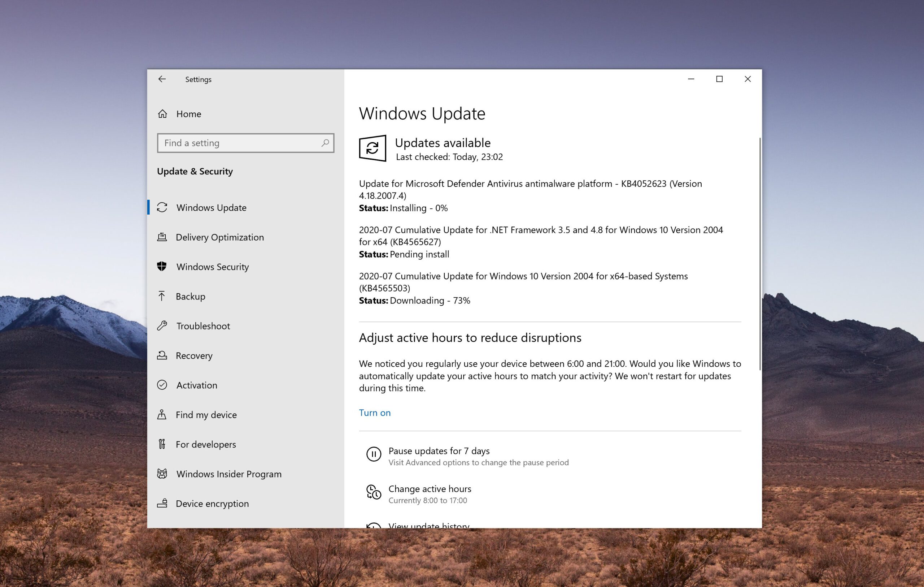Click the Last checked: Today, 23:02 text
Image resolution: width=924 pixels, height=587 pixels.
449,157
